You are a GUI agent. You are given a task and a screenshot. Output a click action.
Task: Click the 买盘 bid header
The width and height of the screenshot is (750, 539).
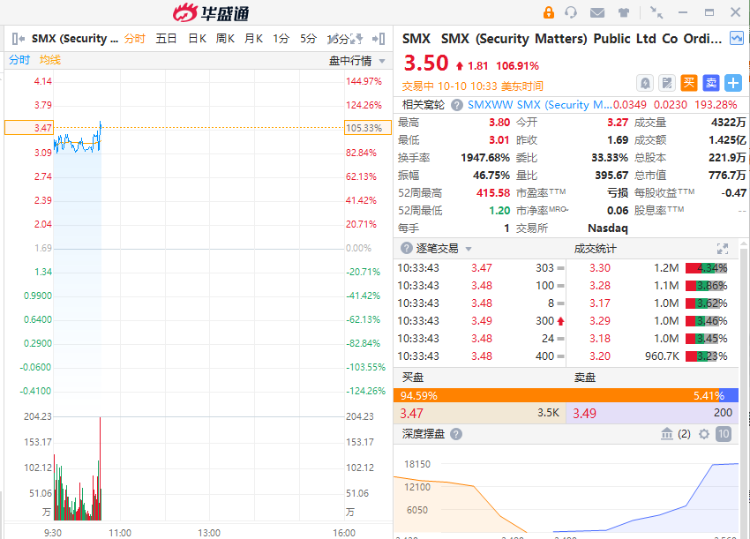(x=413, y=377)
